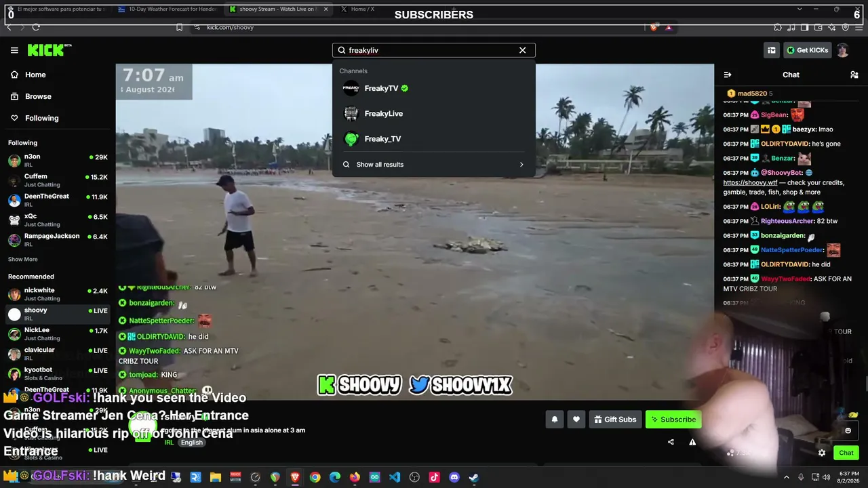This screenshot has height=488, width=868.
Task: Open Cuffem's followed channel
Action: tap(57, 180)
